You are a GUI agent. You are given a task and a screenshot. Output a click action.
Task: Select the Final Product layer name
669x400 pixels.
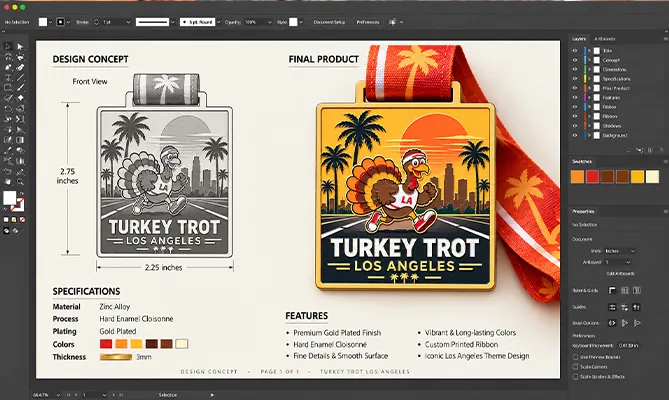[616, 88]
